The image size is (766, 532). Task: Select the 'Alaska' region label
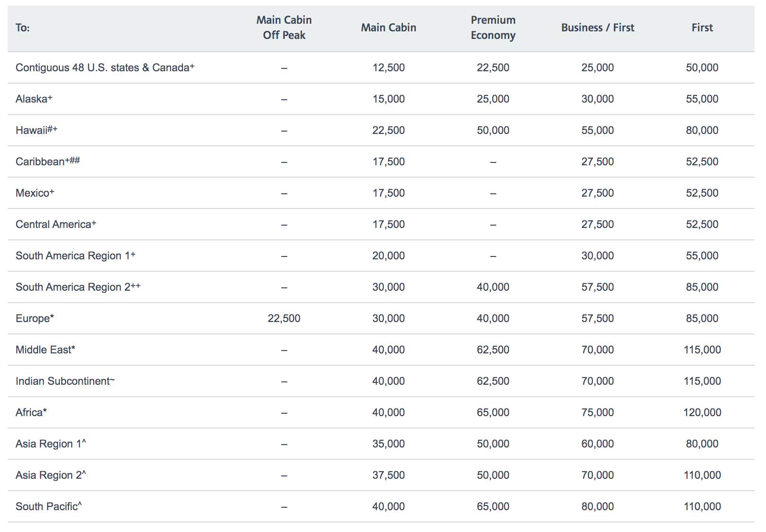point(32,99)
